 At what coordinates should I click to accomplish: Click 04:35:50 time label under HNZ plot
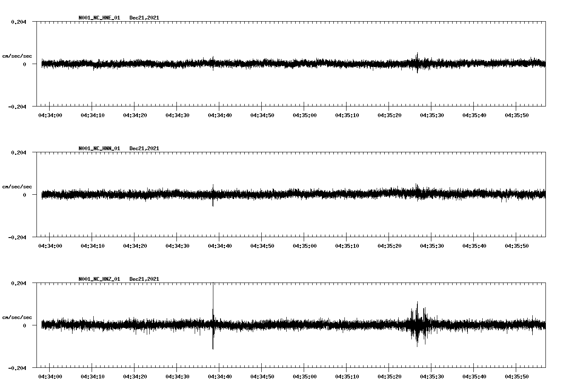click(x=517, y=376)
